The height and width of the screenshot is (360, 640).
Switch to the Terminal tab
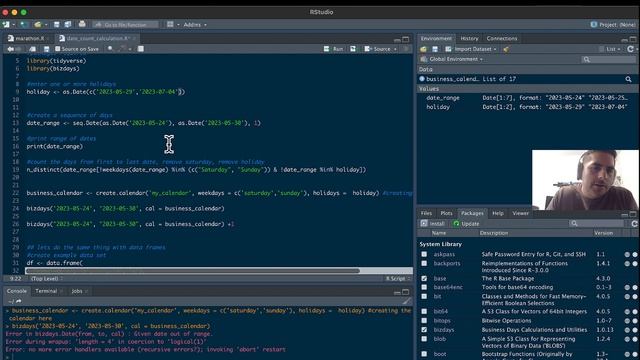point(46,291)
